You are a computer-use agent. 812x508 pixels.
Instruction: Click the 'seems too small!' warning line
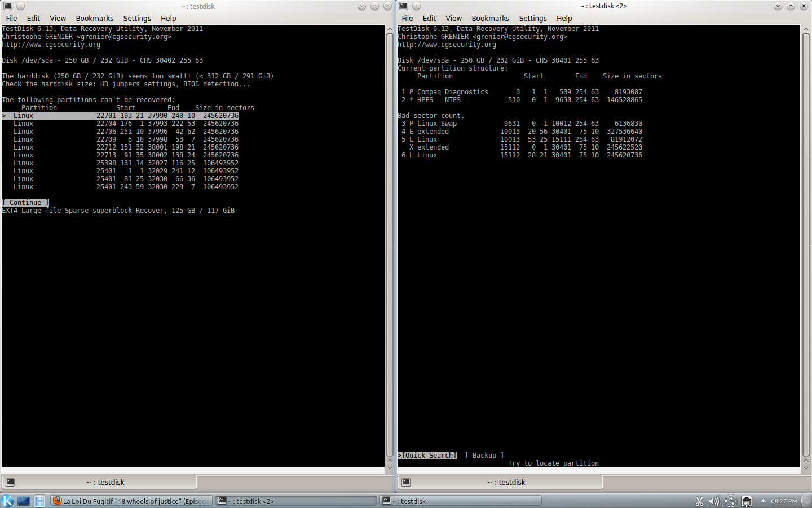[x=138, y=76]
